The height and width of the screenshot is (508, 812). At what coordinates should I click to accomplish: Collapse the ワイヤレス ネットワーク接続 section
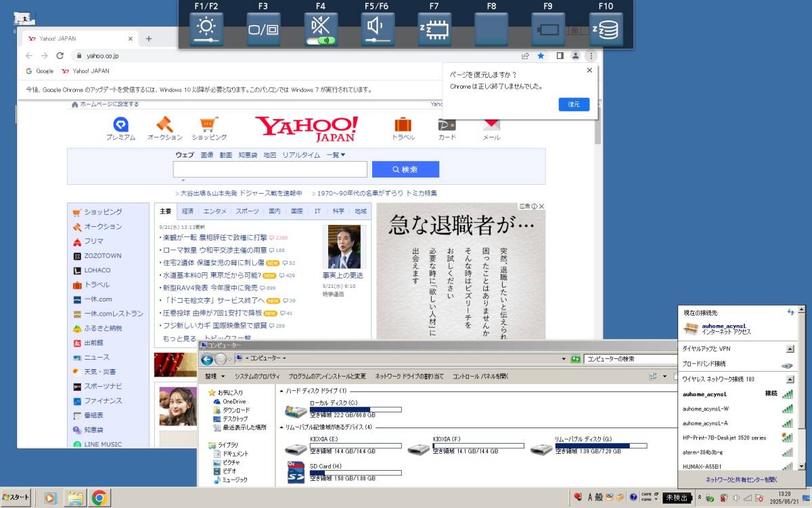(x=790, y=379)
